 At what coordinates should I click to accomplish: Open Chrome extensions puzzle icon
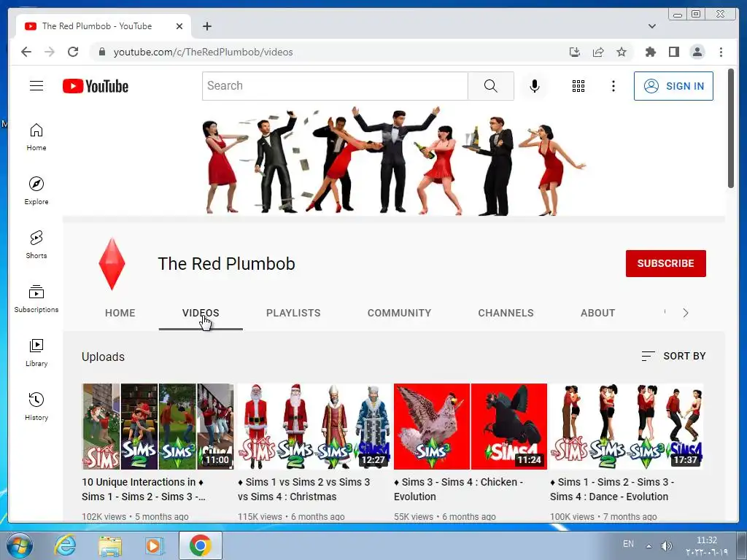[650, 52]
